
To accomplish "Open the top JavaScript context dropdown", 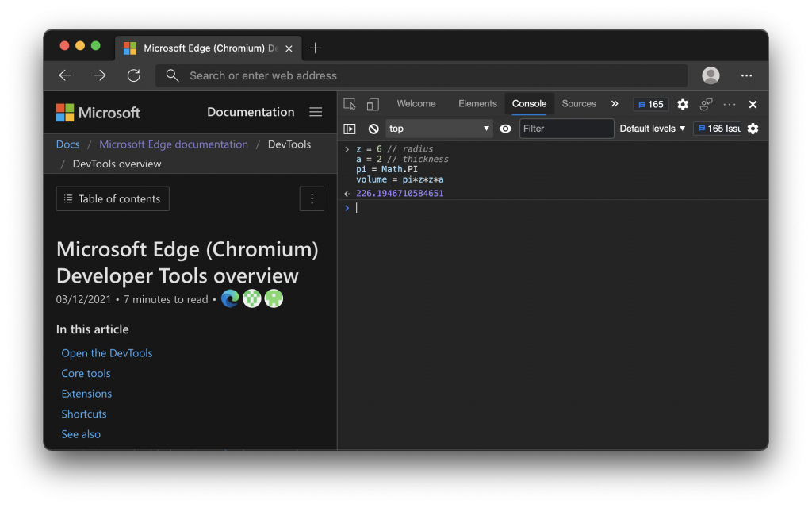I will click(439, 129).
